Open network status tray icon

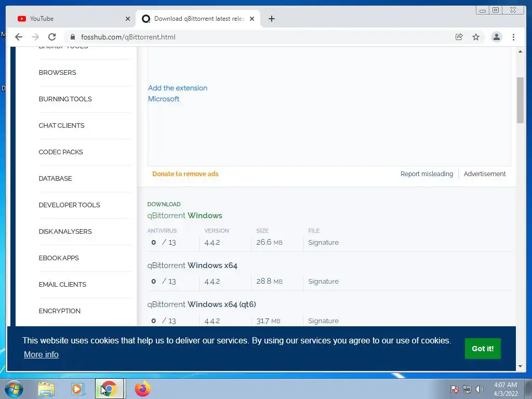(x=467, y=389)
